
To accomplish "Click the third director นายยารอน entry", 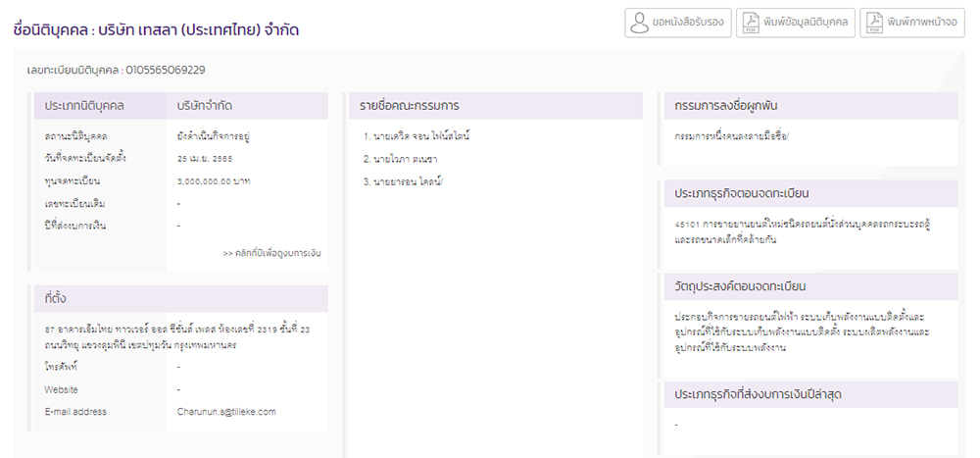I will 404,182.
